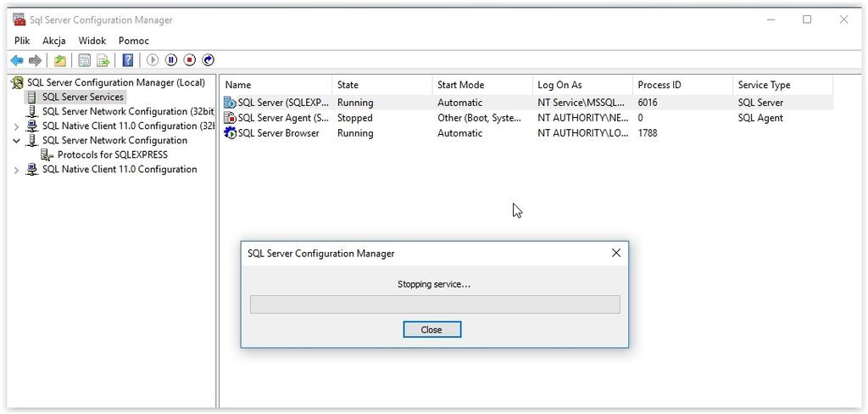Open the Pomoc menu
The height and width of the screenshot is (414, 868).
click(x=134, y=41)
